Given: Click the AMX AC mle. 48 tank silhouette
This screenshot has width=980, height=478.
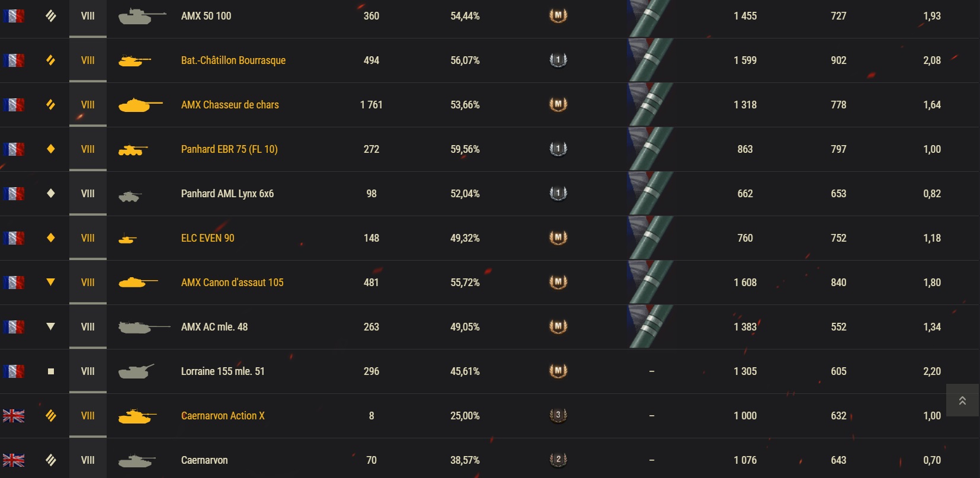Looking at the screenshot, I should [x=144, y=327].
